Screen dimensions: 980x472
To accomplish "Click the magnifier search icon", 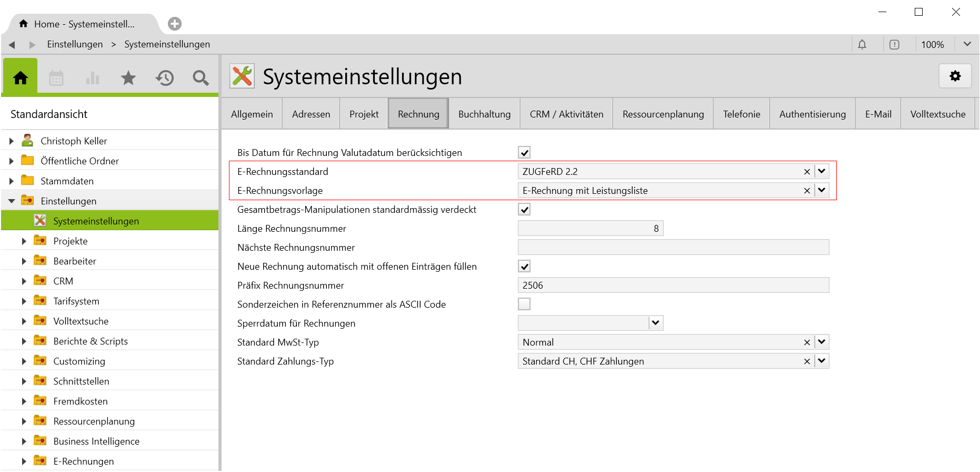I will [201, 78].
